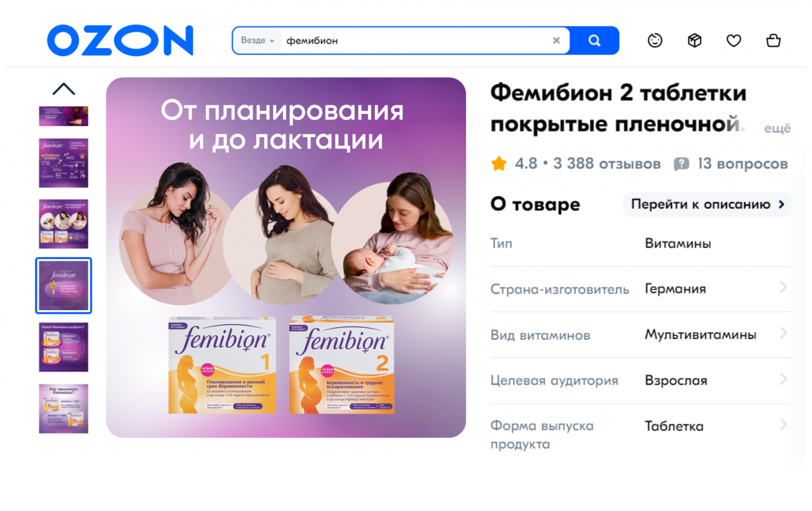This screenshot has height=511, width=812.
Task: Expand the Страна-изготовитель Германия chevron
Action: (x=784, y=288)
